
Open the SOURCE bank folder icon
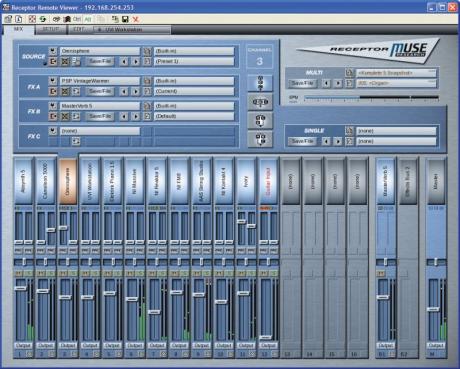pos(147,51)
